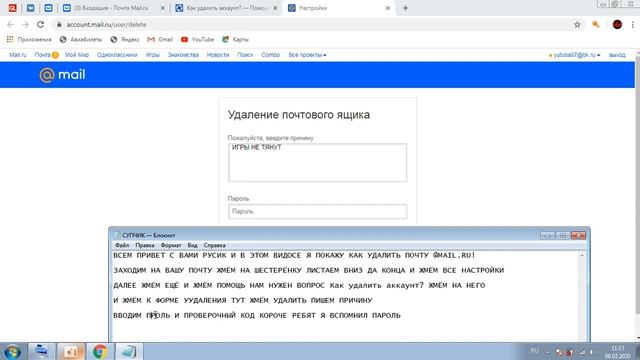Switch to the first red pinned tab
This screenshot has width=640, height=360.
13,8
